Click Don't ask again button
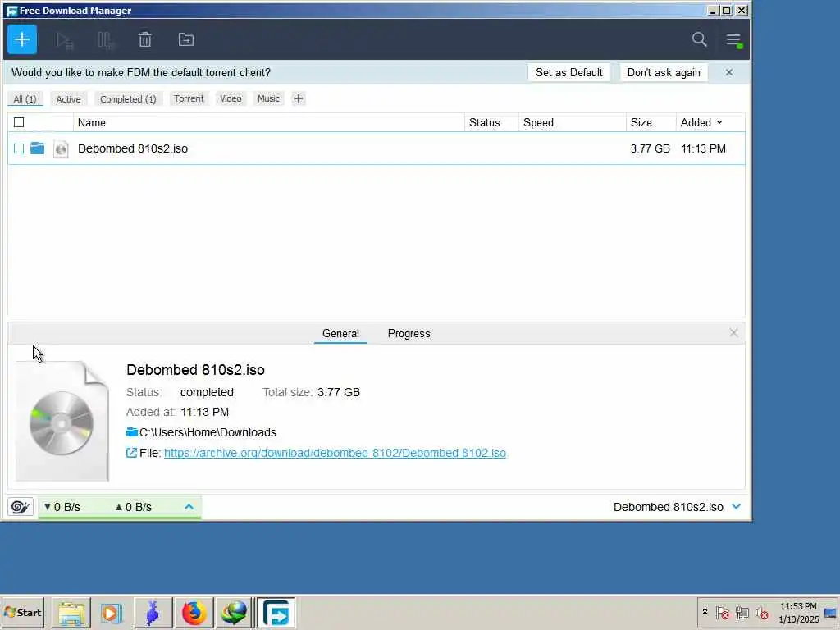This screenshot has height=630, width=840. (664, 72)
